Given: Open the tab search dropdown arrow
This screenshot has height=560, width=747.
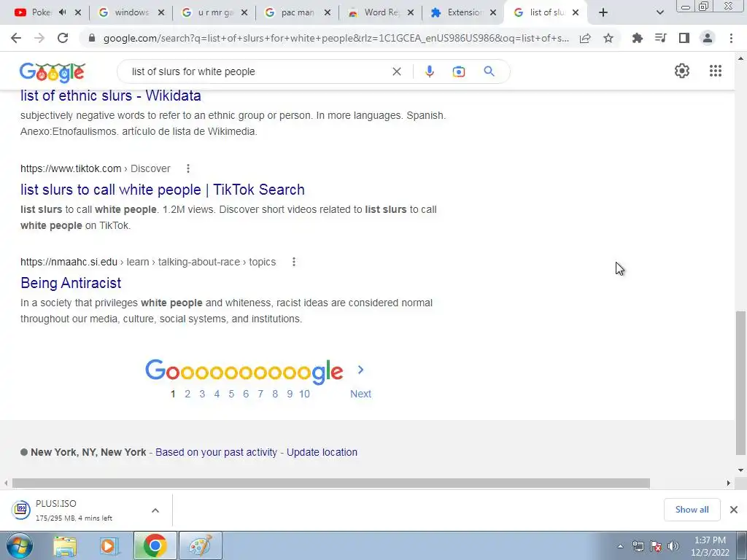Looking at the screenshot, I should (x=659, y=12).
